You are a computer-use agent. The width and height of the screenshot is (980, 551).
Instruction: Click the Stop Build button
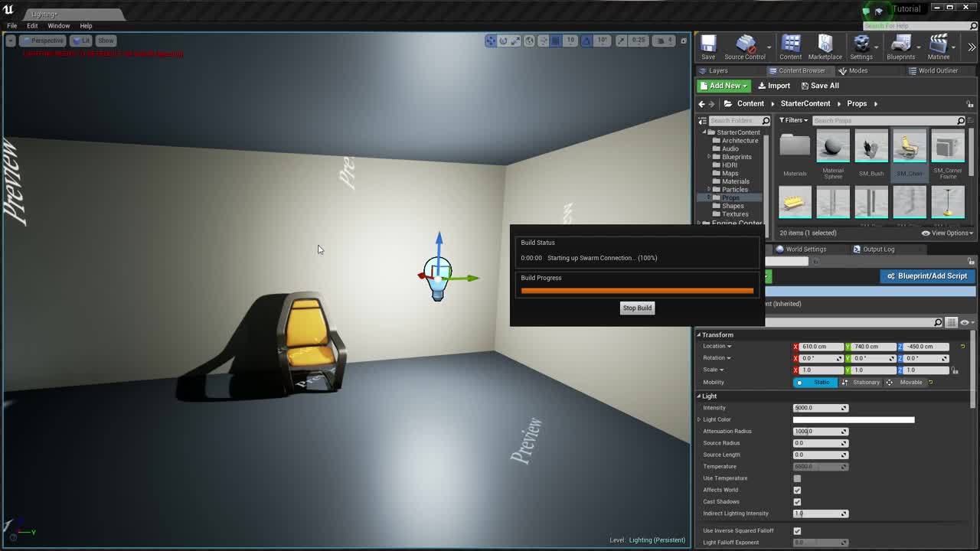click(637, 308)
